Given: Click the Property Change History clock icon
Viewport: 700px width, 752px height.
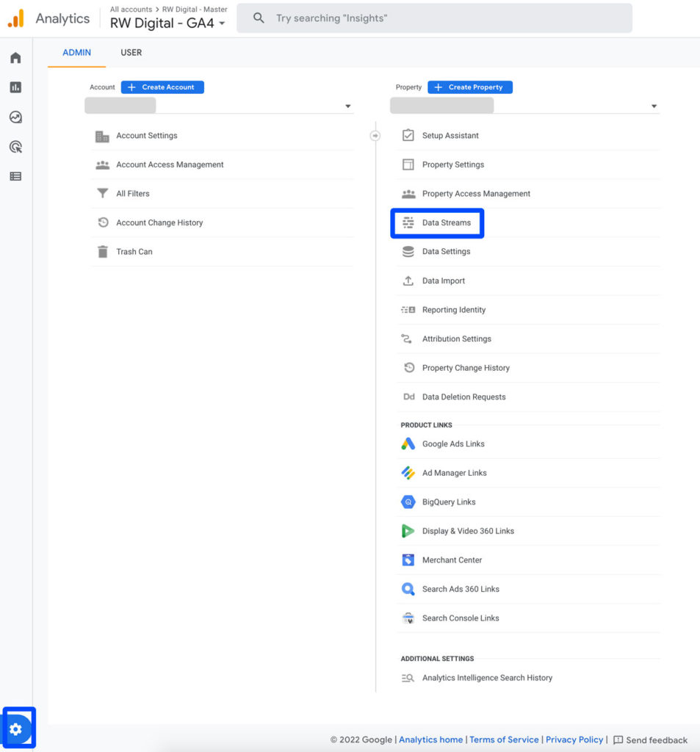Looking at the screenshot, I should pyautogui.click(x=409, y=367).
